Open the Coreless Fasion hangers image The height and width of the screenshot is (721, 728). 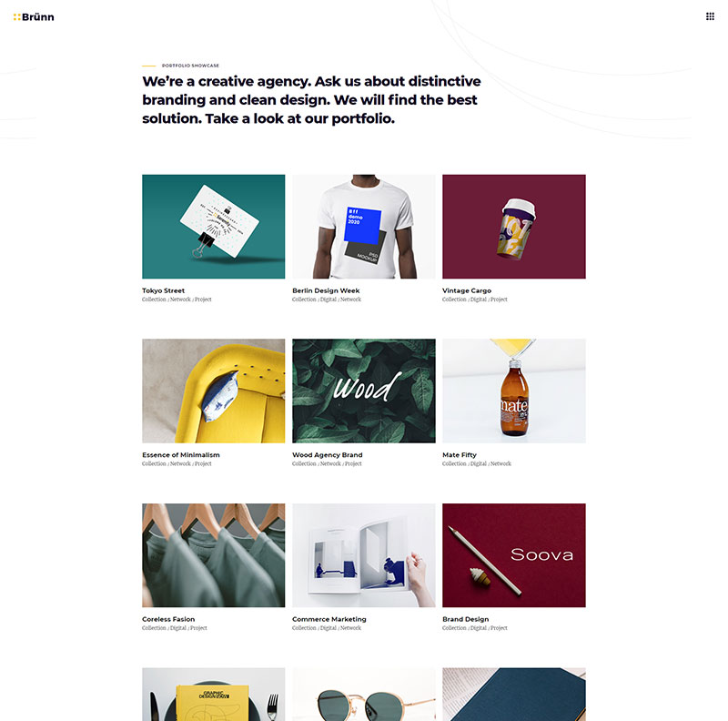[214, 555]
